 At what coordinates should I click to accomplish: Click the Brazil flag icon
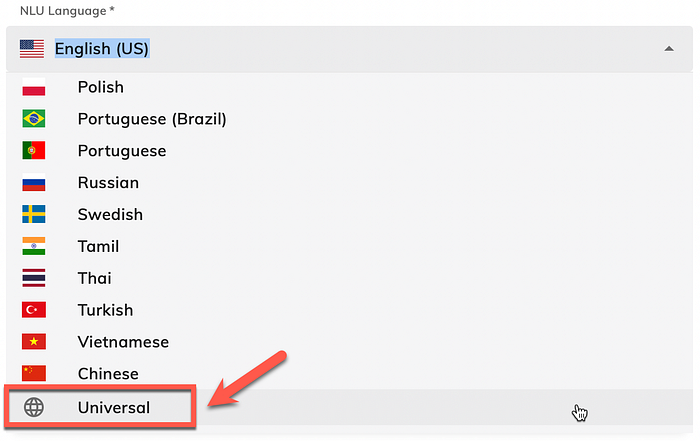pyautogui.click(x=33, y=119)
